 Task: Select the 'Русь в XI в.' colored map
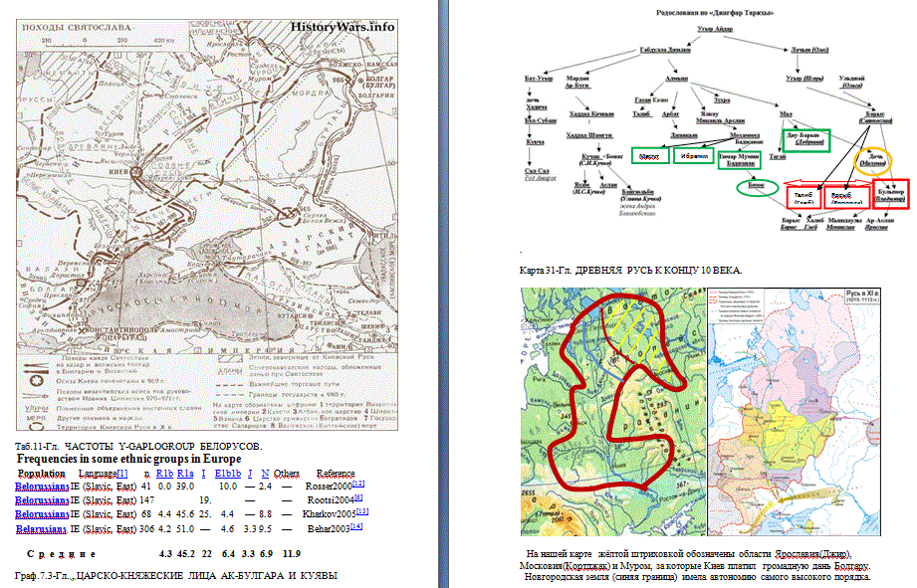795,412
